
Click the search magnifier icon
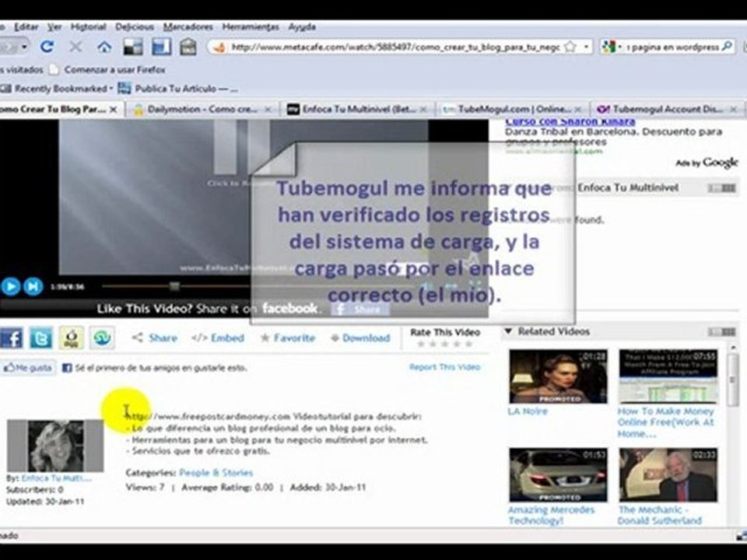click(x=727, y=47)
